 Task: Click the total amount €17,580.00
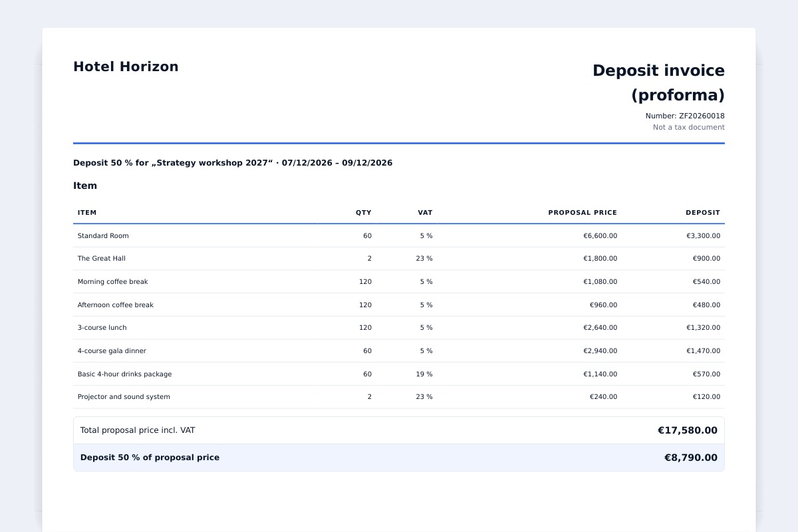coord(688,430)
